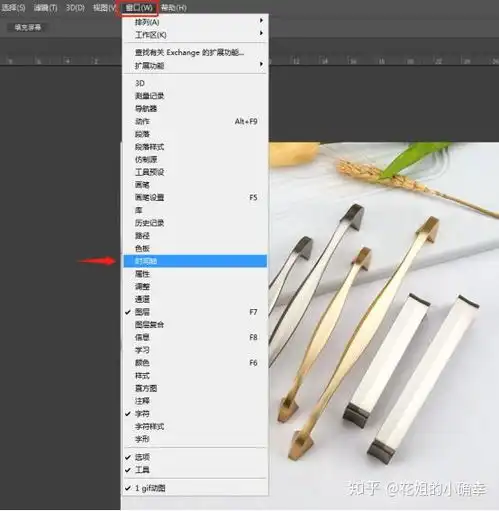Screen dimensions: 499x511
Task: Show the 段落样式 panel
Action: pyautogui.click(x=195, y=147)
